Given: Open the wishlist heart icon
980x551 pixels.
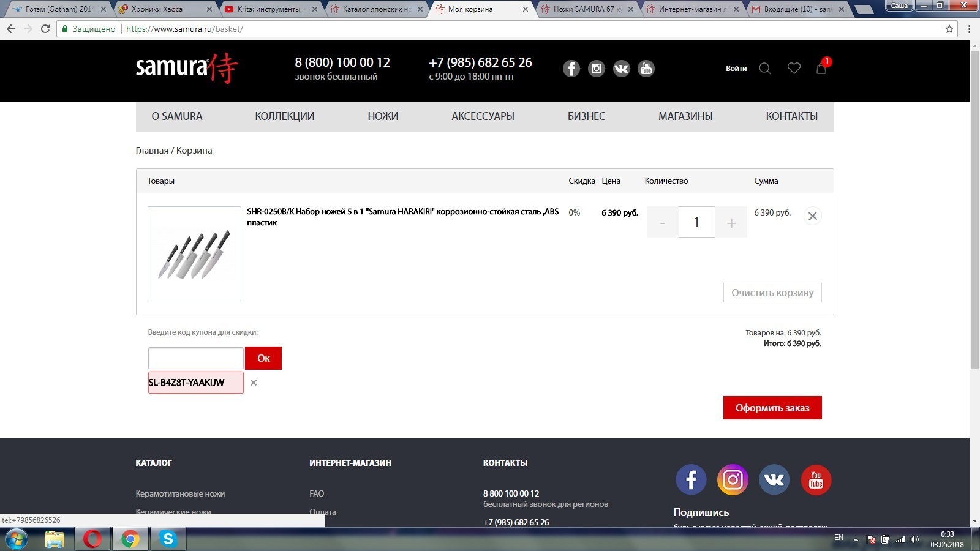Looking at the screenshot, I should [x=794, y=69].
